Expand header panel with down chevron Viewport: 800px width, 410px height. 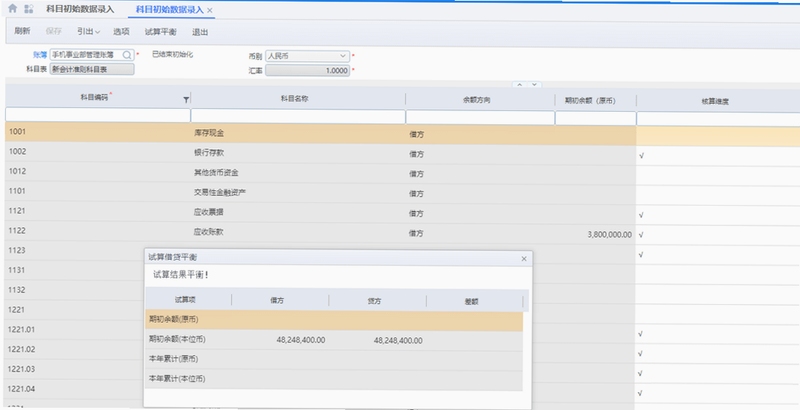534,85
